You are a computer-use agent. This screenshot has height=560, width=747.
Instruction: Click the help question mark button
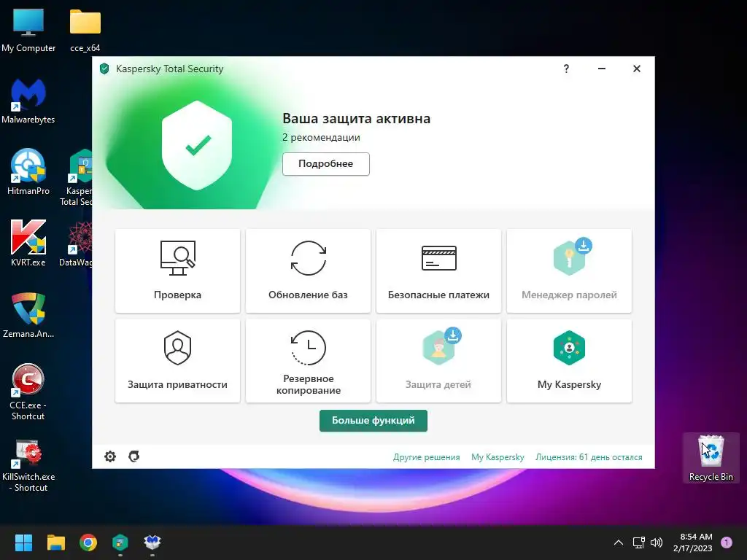click(566, 69)
